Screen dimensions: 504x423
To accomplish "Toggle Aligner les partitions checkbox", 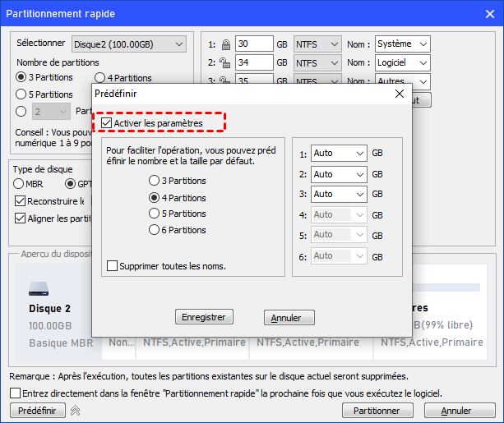I will tap(21, 218).
